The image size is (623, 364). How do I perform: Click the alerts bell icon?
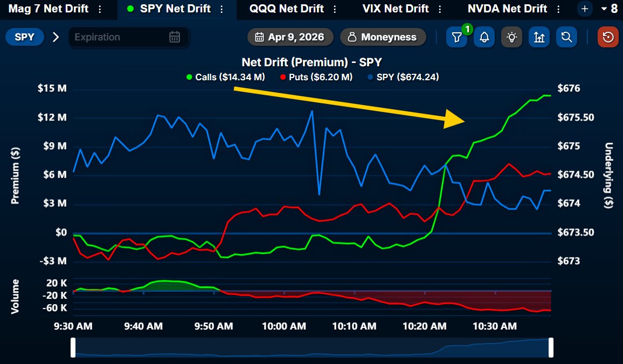tap(484, 37)
